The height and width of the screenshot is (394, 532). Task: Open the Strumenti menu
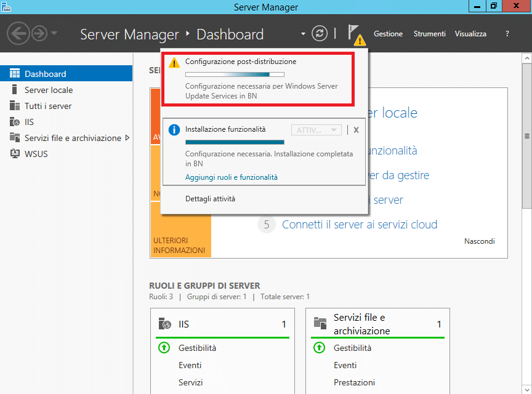[x=430, y=34]
